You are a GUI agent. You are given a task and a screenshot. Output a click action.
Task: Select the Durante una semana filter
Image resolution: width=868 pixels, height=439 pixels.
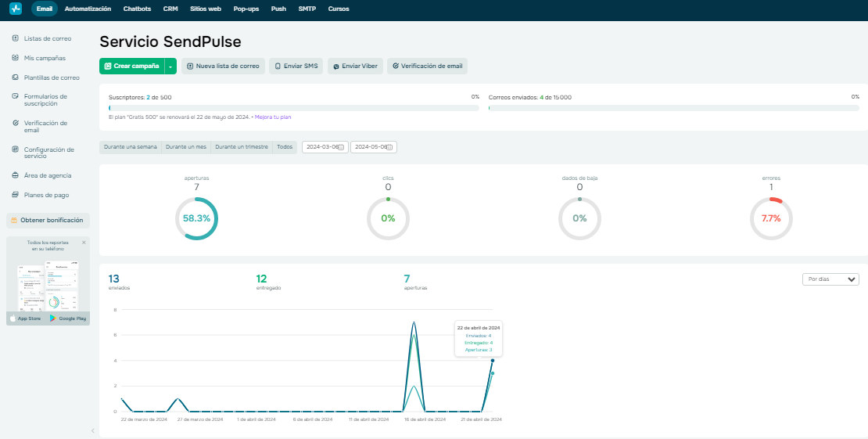(x=131, y=147)
